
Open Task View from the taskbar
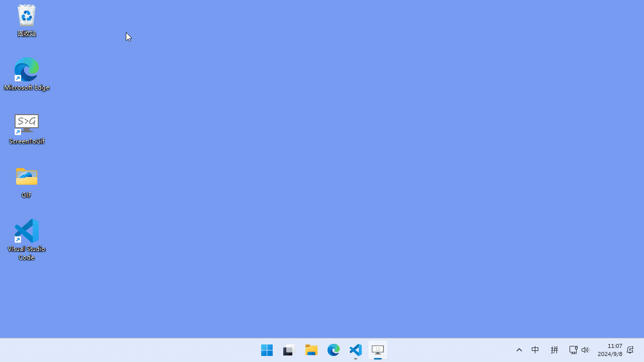pos(288,350)
